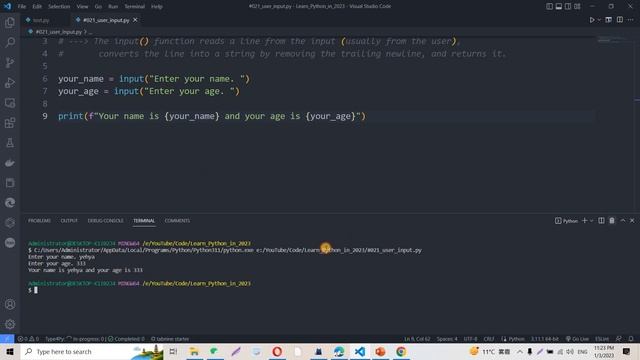This screenshot has height=360, width=640.
Task: Open the Source Control view
Action: tap(10, 62)
